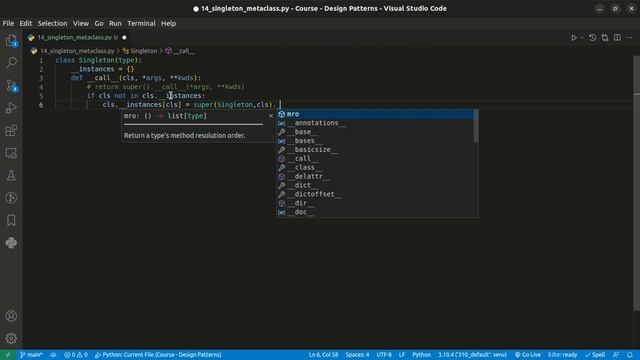Viewport: 640px width, 360px height.
Task: Open the Extensions view
Action: point(11,131)
